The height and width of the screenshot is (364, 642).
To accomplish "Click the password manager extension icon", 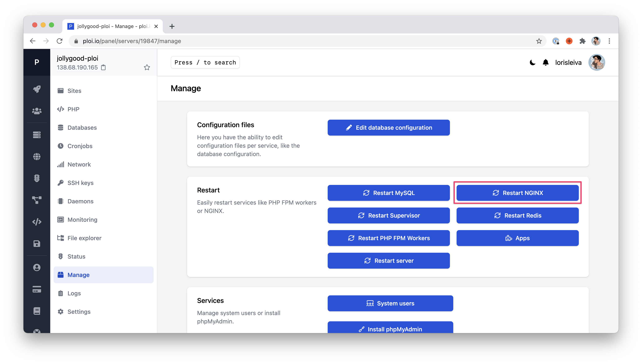I will [556, 41].
